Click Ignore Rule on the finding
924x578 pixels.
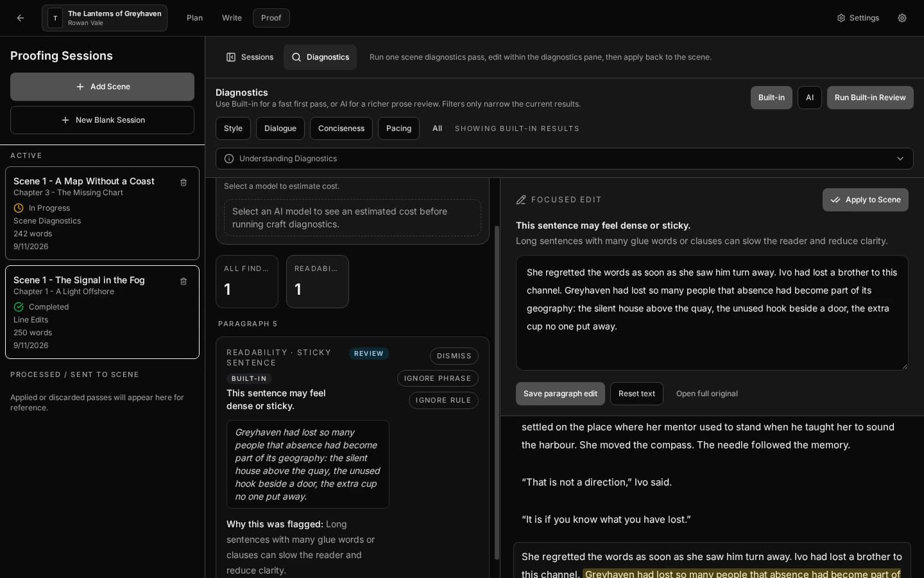[443, 400]
